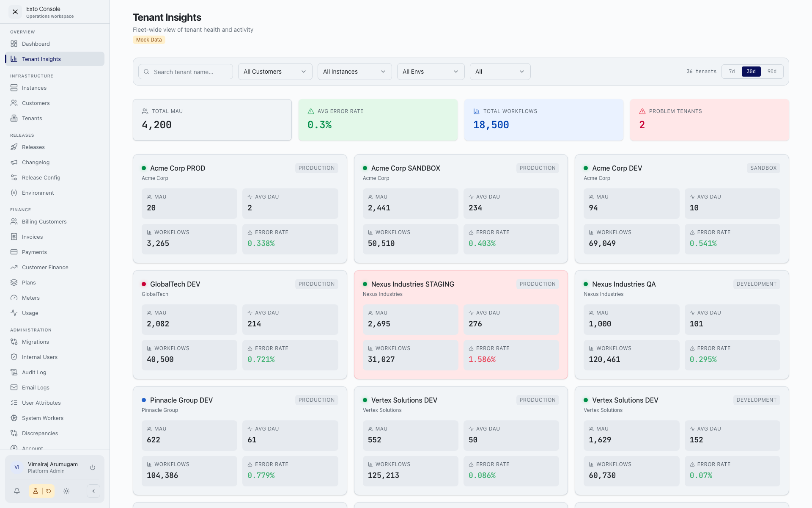Click the System Workers gear icon
Screen dimensions: 812x508
pyautogui.click(x=14, y=418)
